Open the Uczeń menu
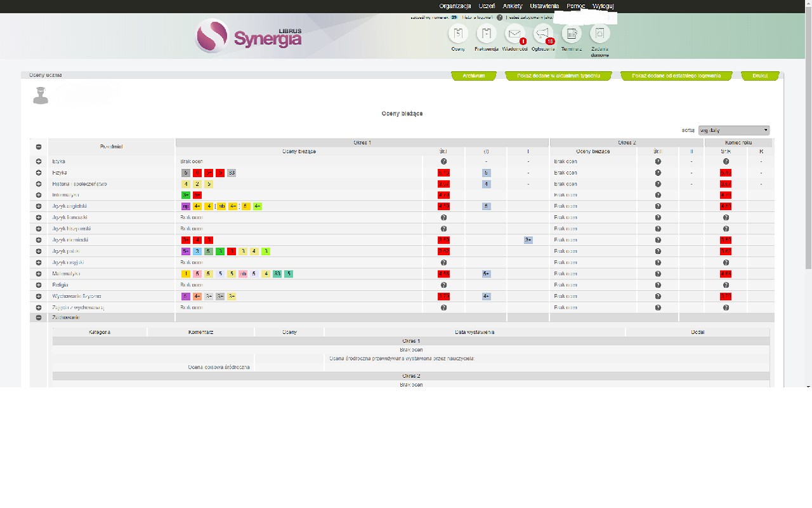The width and height of the screenshot is (812, 508). coord(487,6)
